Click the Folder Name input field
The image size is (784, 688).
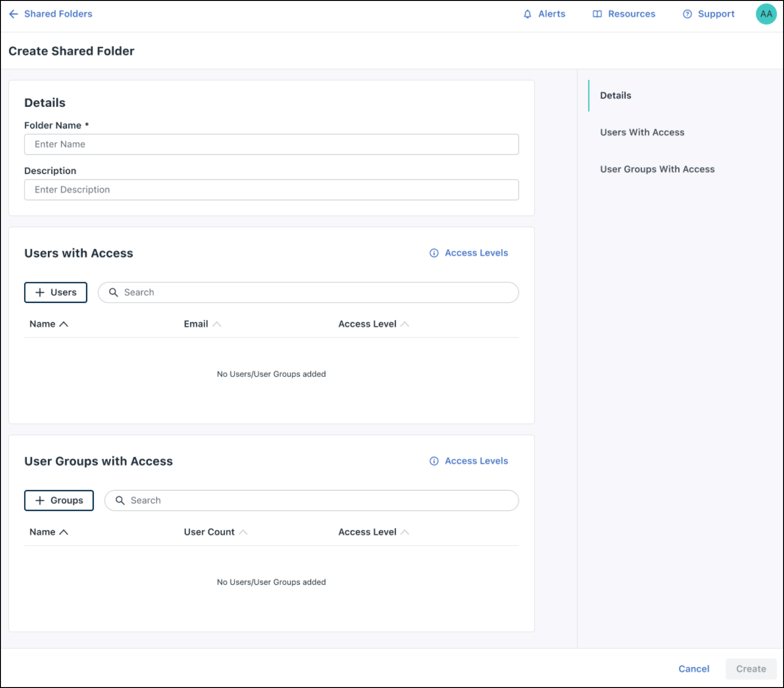coord(271,144)
